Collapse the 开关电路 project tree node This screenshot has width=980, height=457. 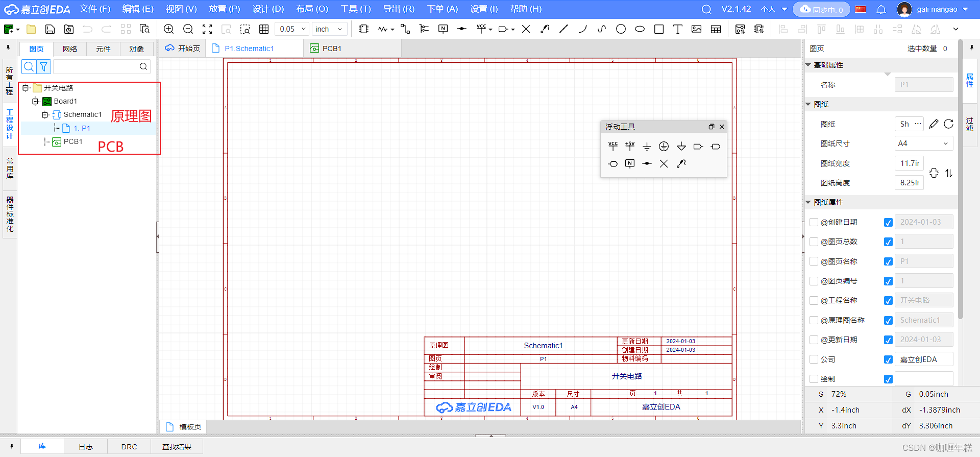[x=26, y=88]
